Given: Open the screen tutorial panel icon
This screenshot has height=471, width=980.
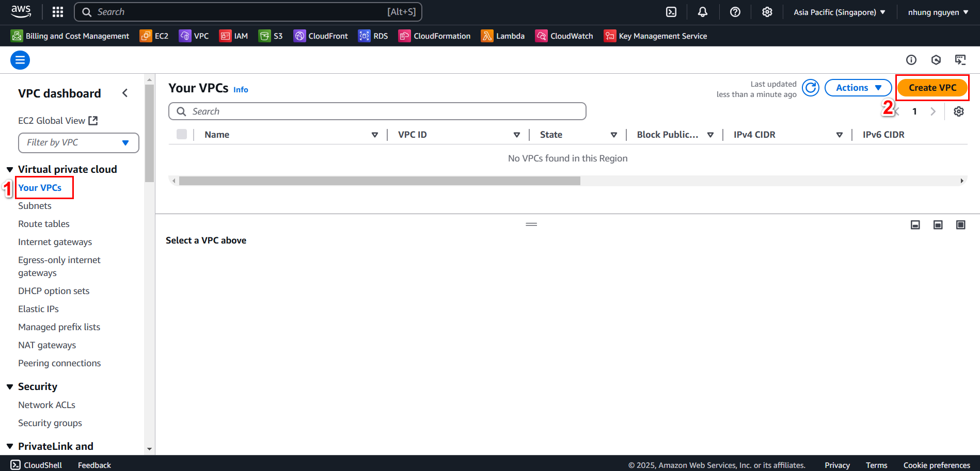Looking at the screenshot, I should tap(960, 60).
